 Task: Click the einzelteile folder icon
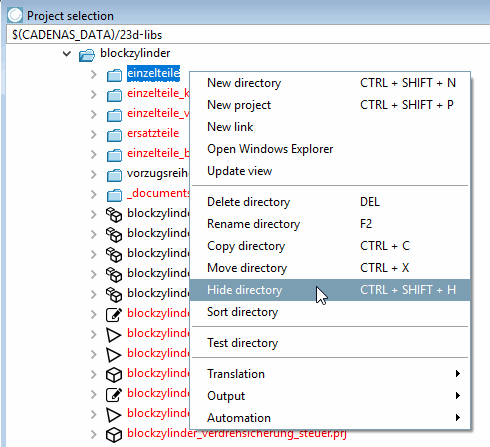tap(114, 75)
